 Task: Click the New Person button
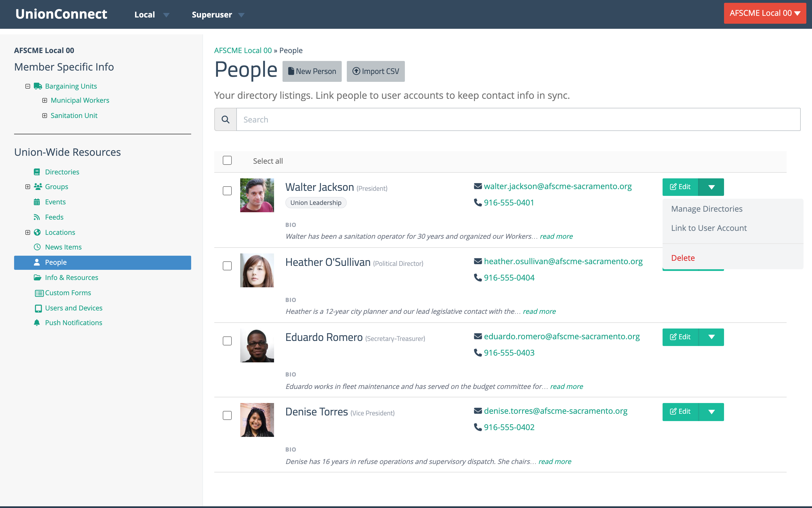point(312,71)
